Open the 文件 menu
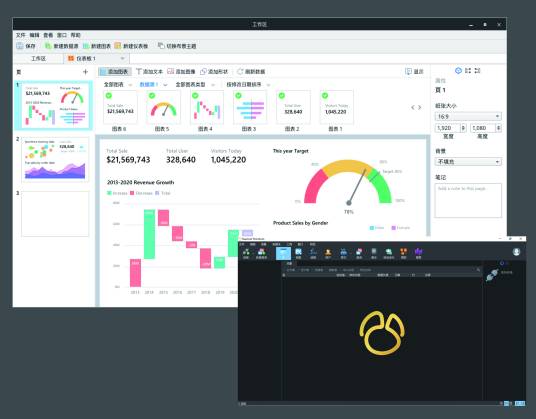536x419 pixels. click(21, 35)
